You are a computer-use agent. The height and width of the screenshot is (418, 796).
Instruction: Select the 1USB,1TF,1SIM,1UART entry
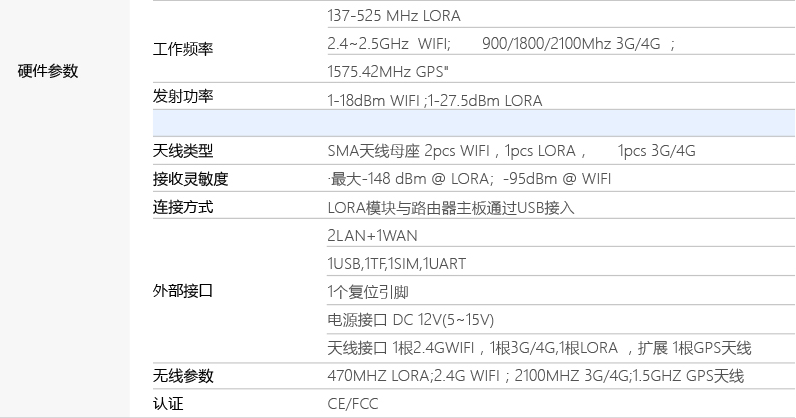pos(396,263)
